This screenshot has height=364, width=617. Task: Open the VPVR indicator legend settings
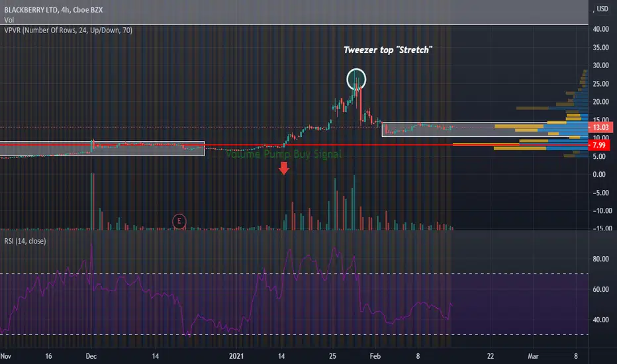point(68,30)
